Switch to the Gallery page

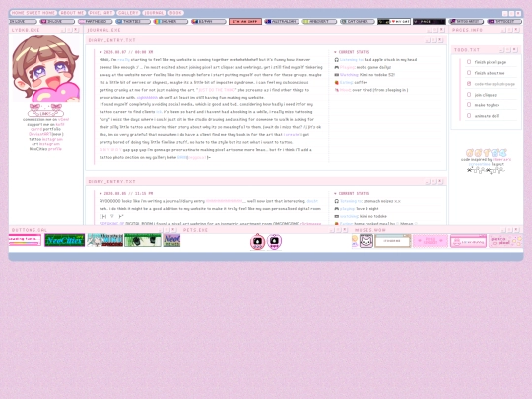click(x=128, y=13)
